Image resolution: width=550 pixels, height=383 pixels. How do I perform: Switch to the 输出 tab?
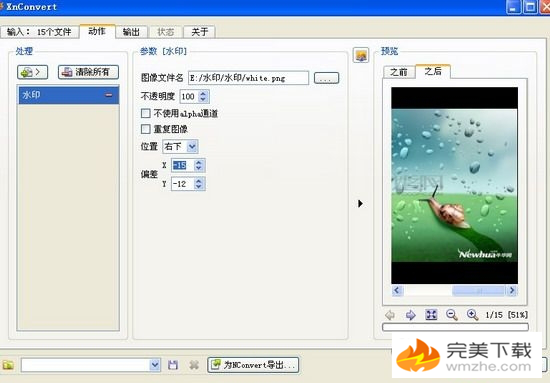click(x=132, y=32)
